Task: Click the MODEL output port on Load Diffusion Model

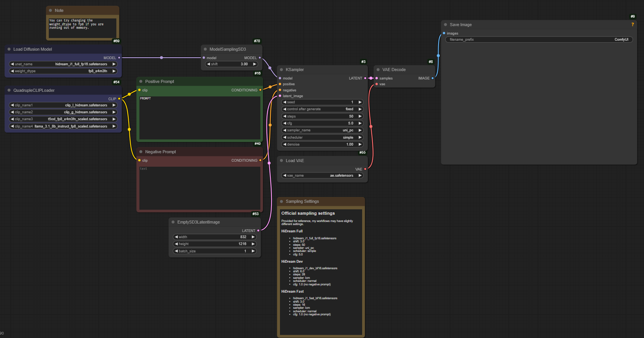Action: pyautogui.click(x=119, y=58)
